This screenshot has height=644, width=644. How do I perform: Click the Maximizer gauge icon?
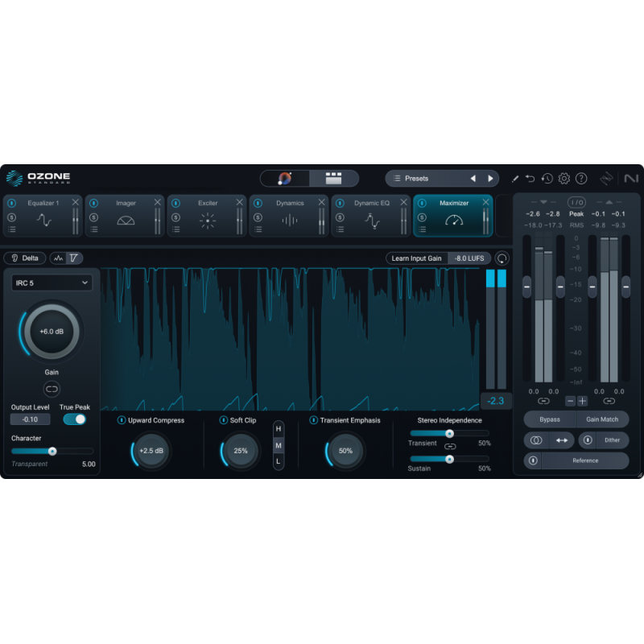click(x=454, y=221)
